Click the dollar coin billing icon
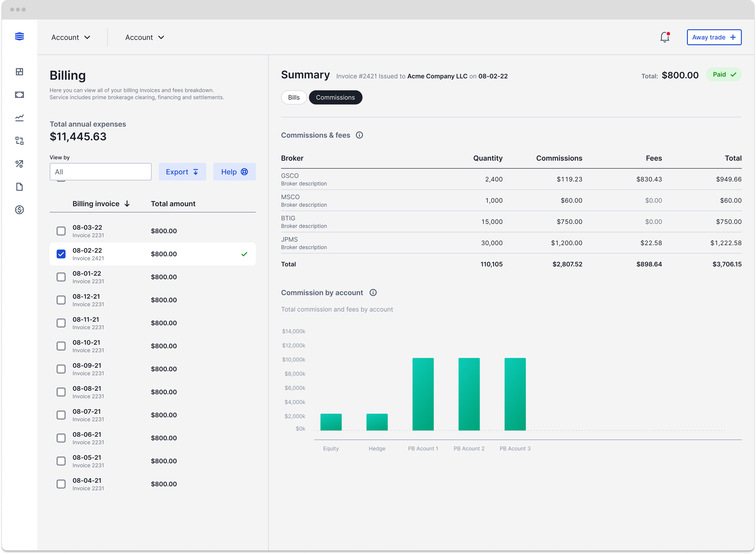756x554 pixels. pyautogui.click(x=19, y=210)
